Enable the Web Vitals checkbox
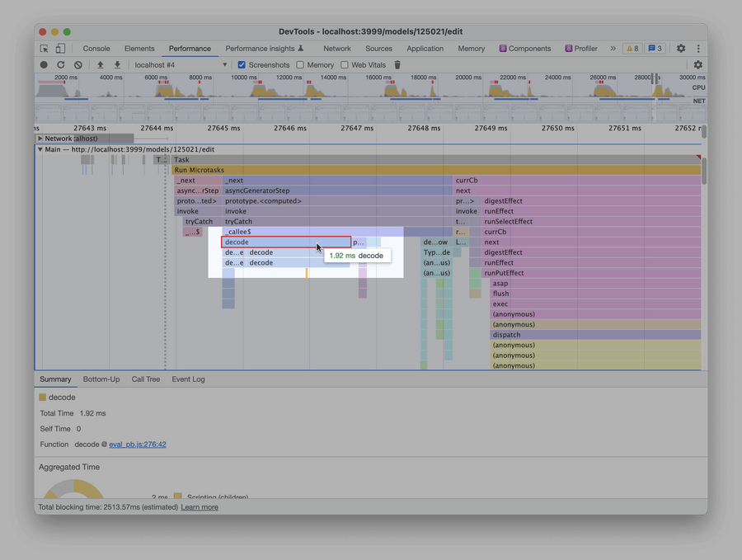Screen dimensions: 742x560 click(x=345, y=65)
